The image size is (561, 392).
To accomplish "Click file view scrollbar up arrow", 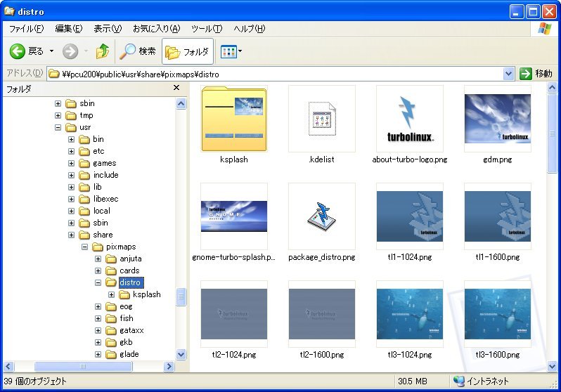I will pyautogui.click(x=552, y=87).
